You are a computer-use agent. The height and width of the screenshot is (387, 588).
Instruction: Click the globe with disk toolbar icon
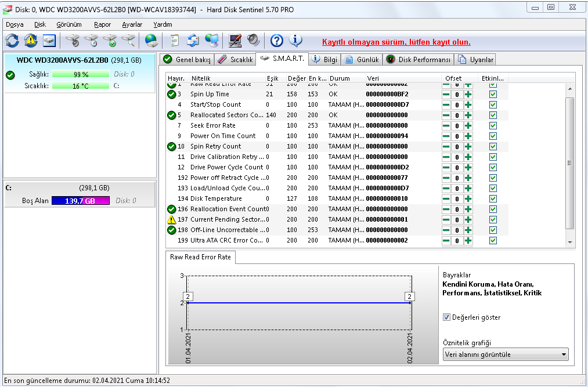pyautogui.click(x=151, y=41)
